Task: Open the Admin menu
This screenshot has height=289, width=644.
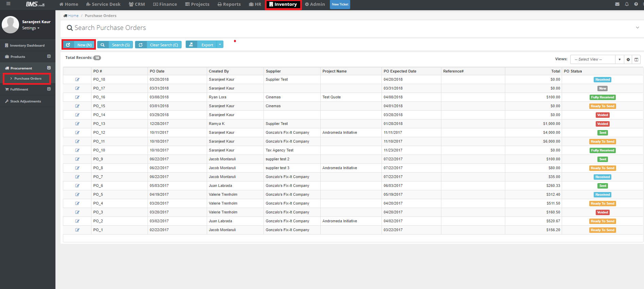Action: [315, 4]
